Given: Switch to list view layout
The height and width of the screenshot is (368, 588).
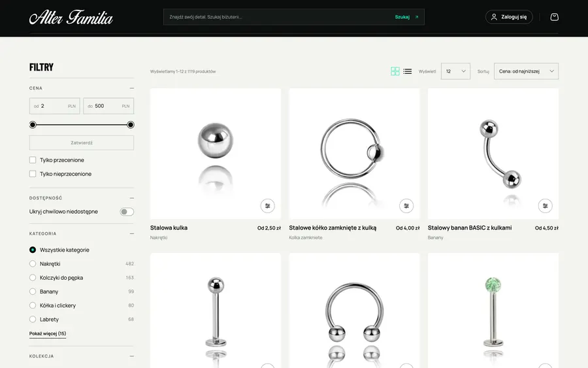Looking at the screenshot, I should pyautogui.click(x=407, y=71).
